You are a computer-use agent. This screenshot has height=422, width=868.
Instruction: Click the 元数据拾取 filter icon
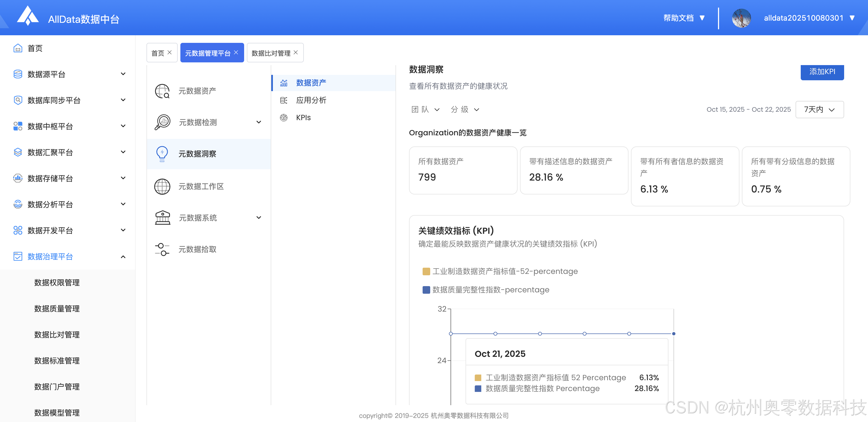click(162, 249)
